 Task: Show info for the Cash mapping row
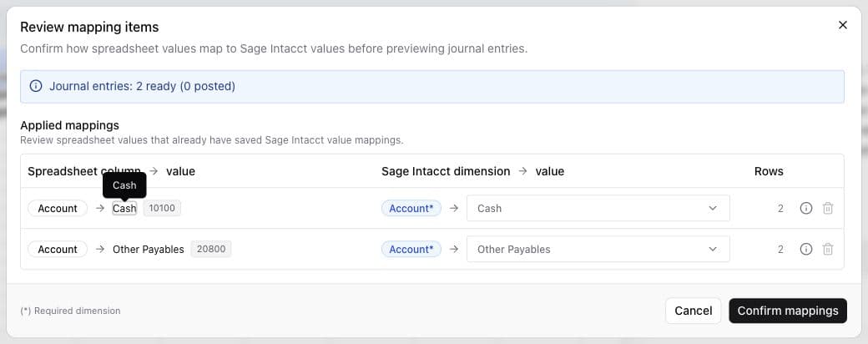pos(806,208)
